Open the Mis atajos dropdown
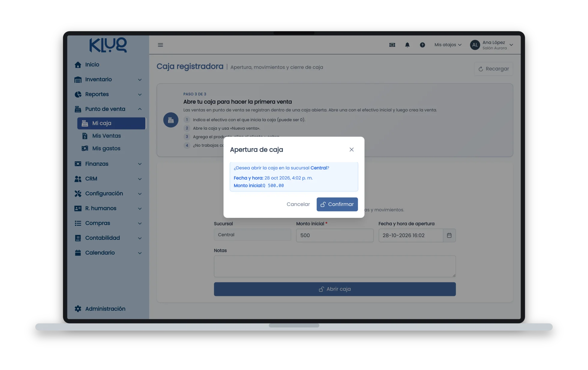 pyautogui.click(x=448, y=45)
